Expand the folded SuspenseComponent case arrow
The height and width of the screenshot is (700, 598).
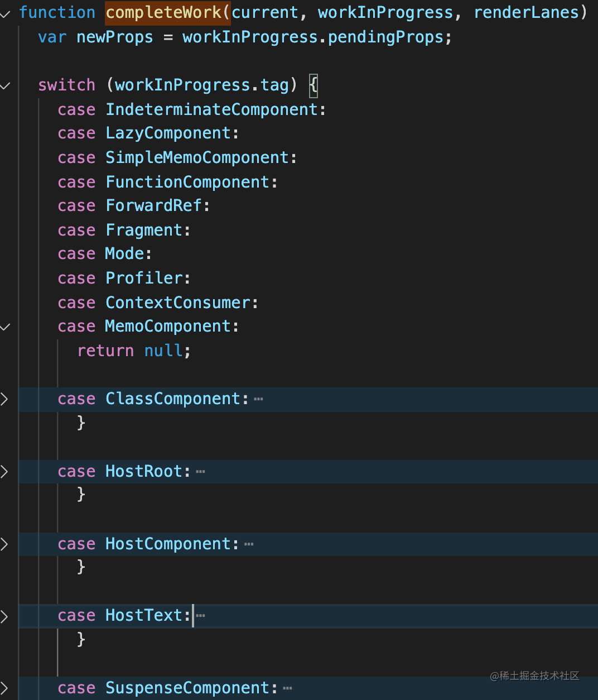click(x=4, y=688)
